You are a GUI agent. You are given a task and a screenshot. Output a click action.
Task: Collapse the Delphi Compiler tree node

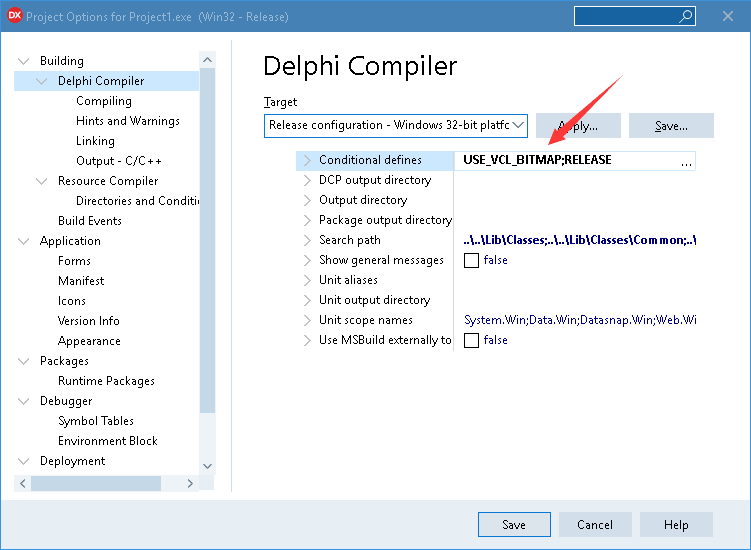click(42, 81)
